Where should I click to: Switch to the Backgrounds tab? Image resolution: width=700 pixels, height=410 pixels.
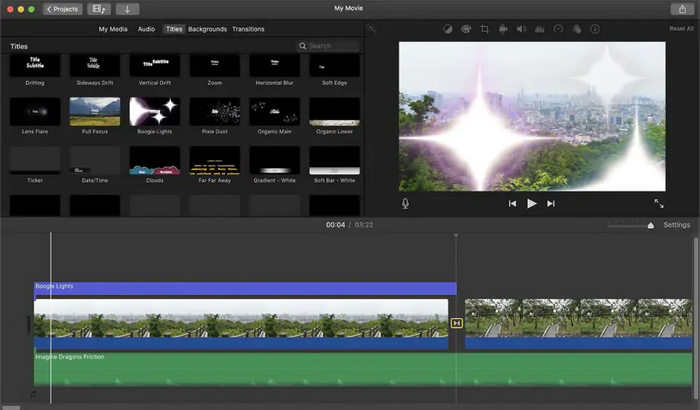click(207, 29)
